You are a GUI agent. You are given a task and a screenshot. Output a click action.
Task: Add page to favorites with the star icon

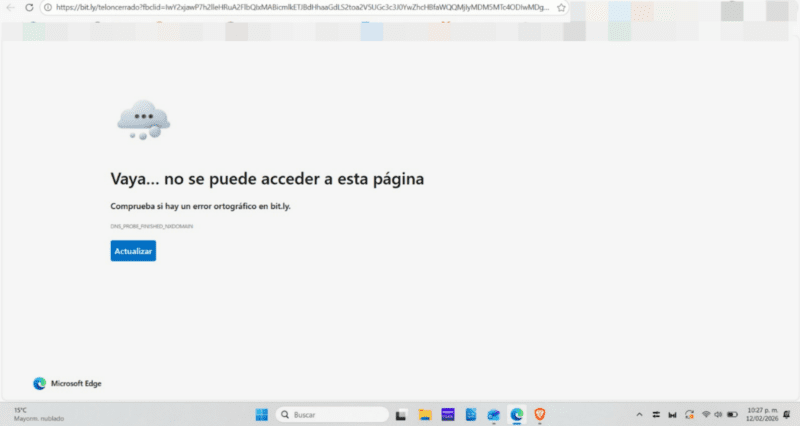click(562, 8)
